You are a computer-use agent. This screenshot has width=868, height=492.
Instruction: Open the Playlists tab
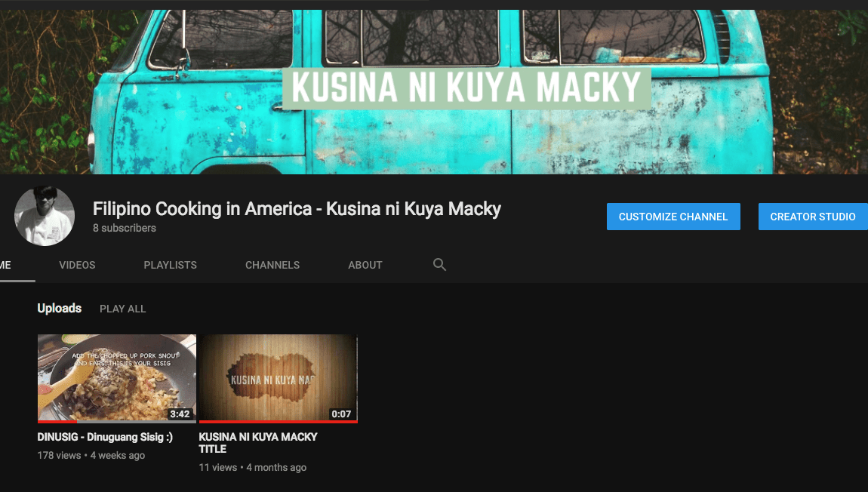170,265
